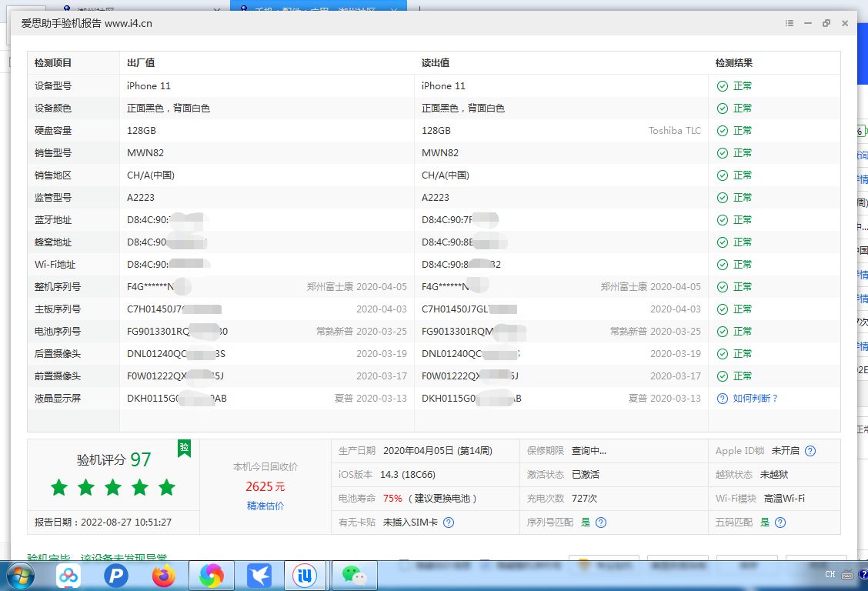Open the Windows Start menu
The height and width of the screenshot is (591, 868).
point(19,576)
